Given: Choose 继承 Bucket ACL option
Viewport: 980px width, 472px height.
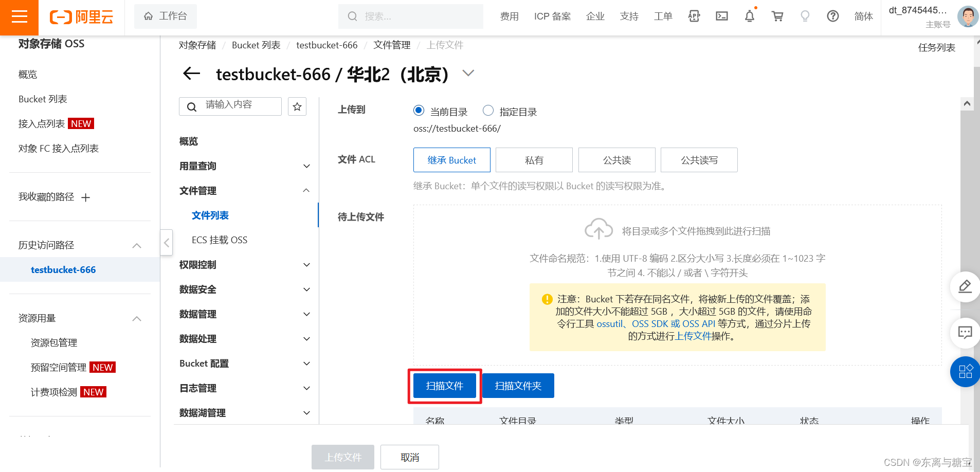Looking at the screenshot, I should coord(452,160).
